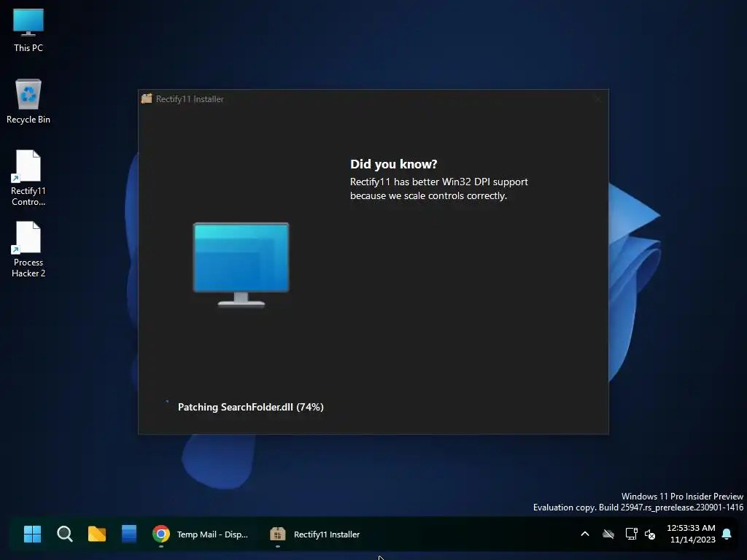This screenshot has height=560, width=747.
Task: Launch File Explorer from the taskbar
Action: (x=97, y=534)
